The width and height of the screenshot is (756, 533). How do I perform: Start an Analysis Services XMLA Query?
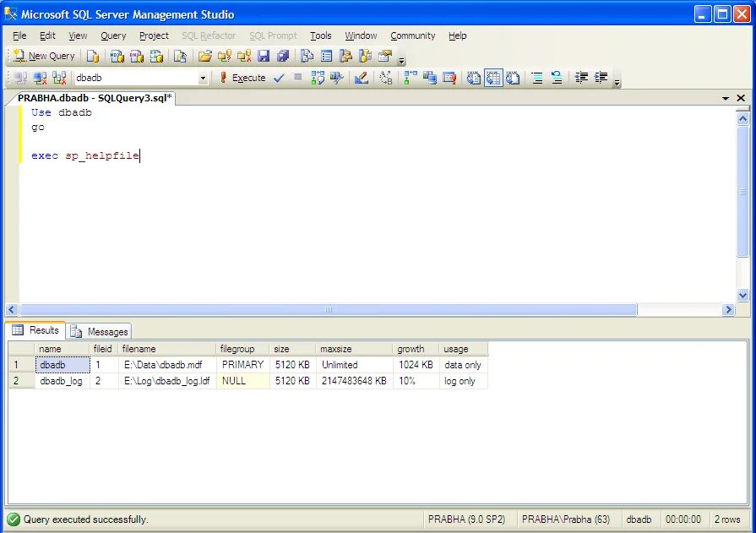point(156,56)
